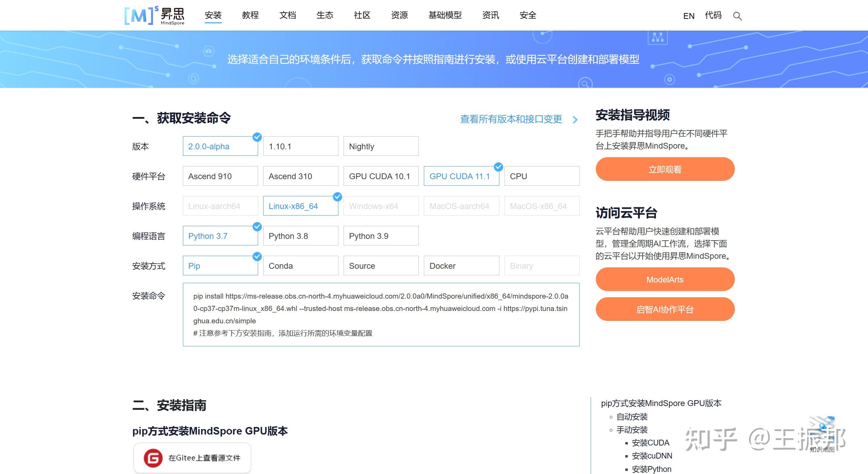Select CPU as hardware platform
Viewport: 868px width, 474px height.
pos(542,176)
